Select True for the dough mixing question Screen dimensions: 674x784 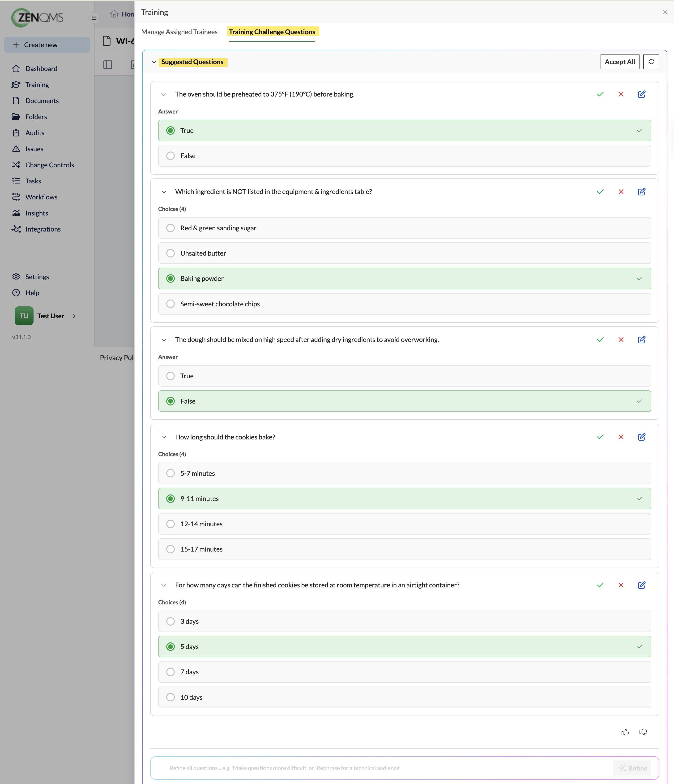(x=404, y=376)
